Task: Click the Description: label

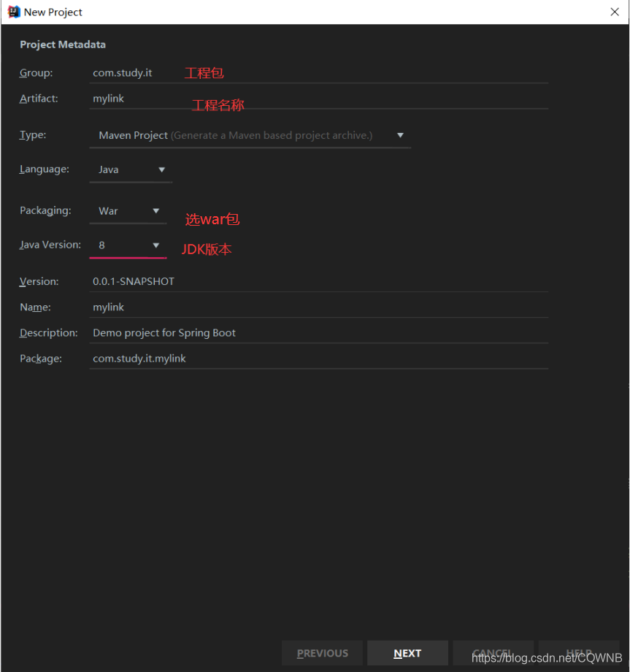Action: coord(48,333)
